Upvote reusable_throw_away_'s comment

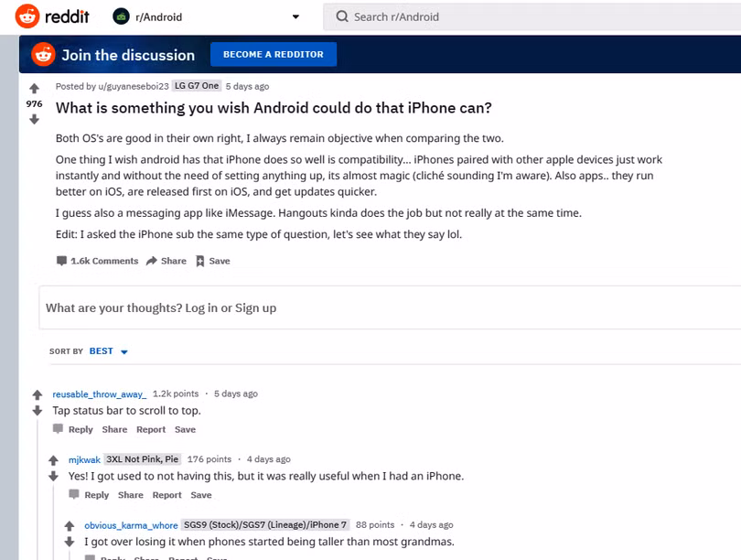pyautogui.click(x=38, y=395)
